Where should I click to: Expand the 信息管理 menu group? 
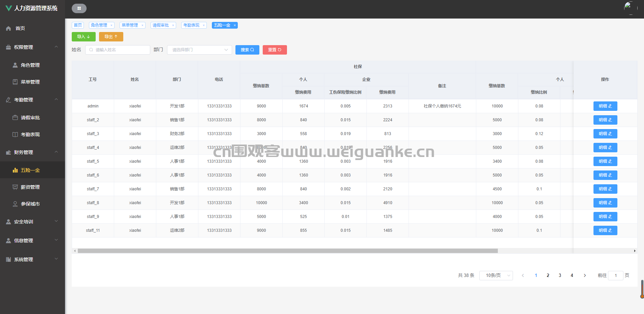(x=56, y=240)
